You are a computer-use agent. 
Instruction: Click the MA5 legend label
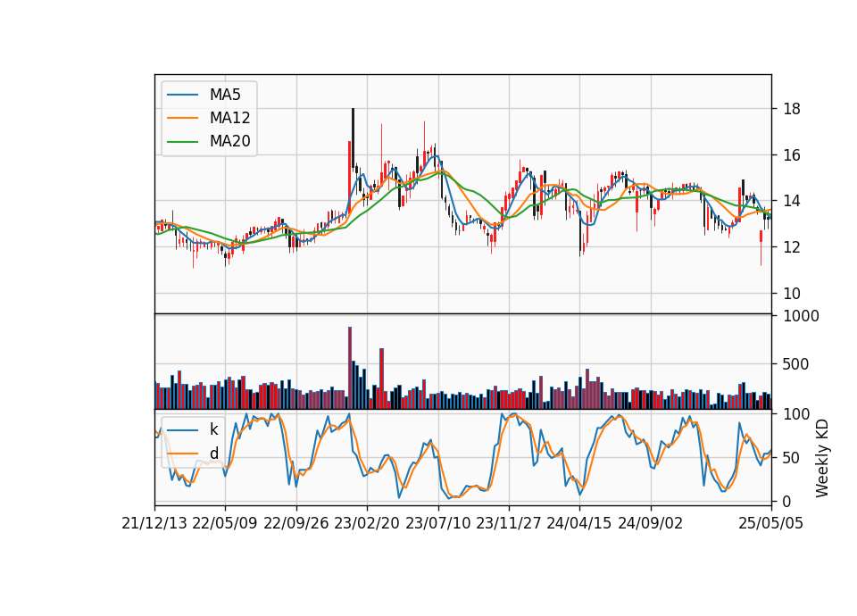(225, 95)
